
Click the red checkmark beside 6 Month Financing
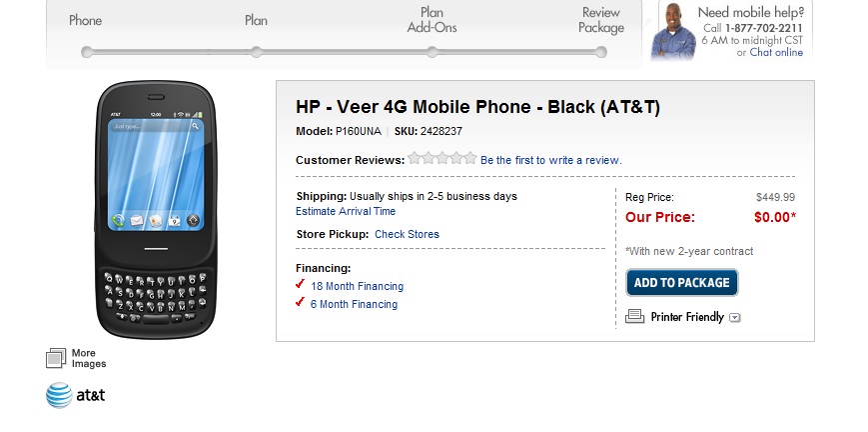click(x=301, y=303)
